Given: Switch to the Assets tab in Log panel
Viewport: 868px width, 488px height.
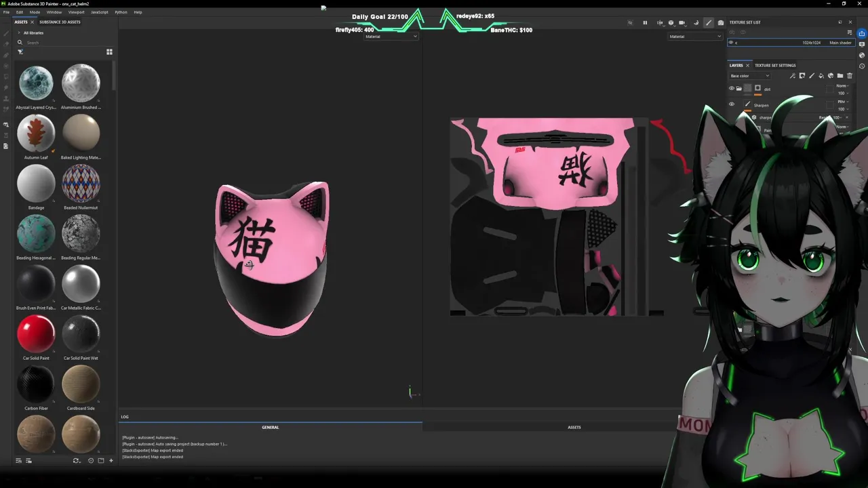Looking at the screenshot, I should [574, 427].
